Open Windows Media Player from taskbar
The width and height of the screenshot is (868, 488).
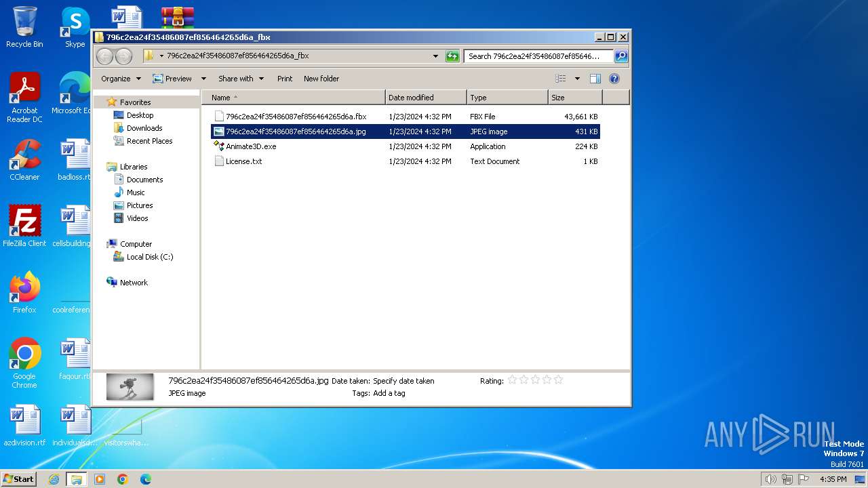point(100,479)
